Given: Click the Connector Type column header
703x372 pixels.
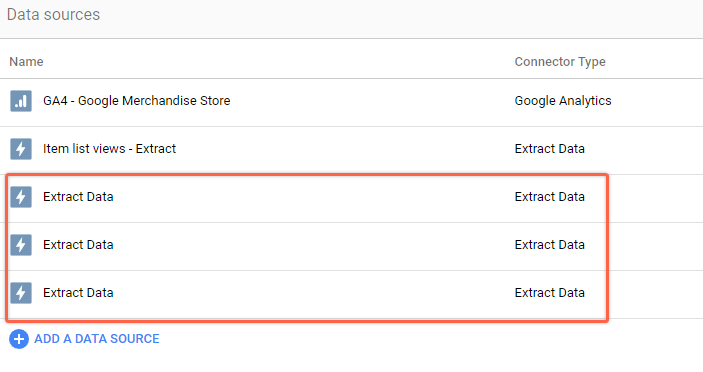Looking at the screenshot, I should click(x=560, y=62).
